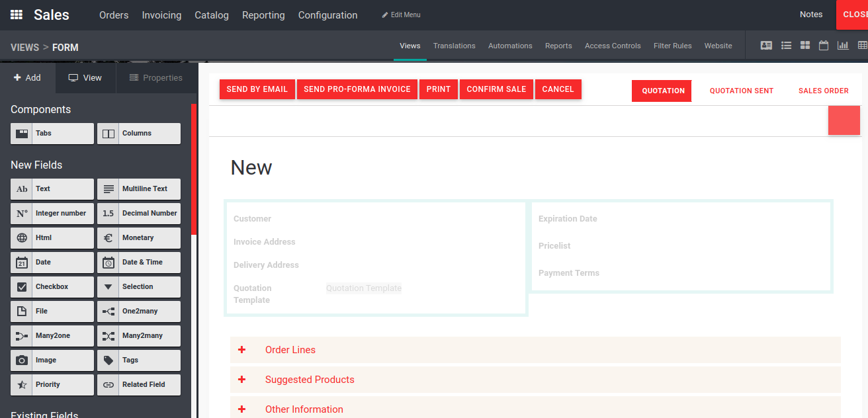Click the red CANCEL button
The image size is (868, 418).
558,89
